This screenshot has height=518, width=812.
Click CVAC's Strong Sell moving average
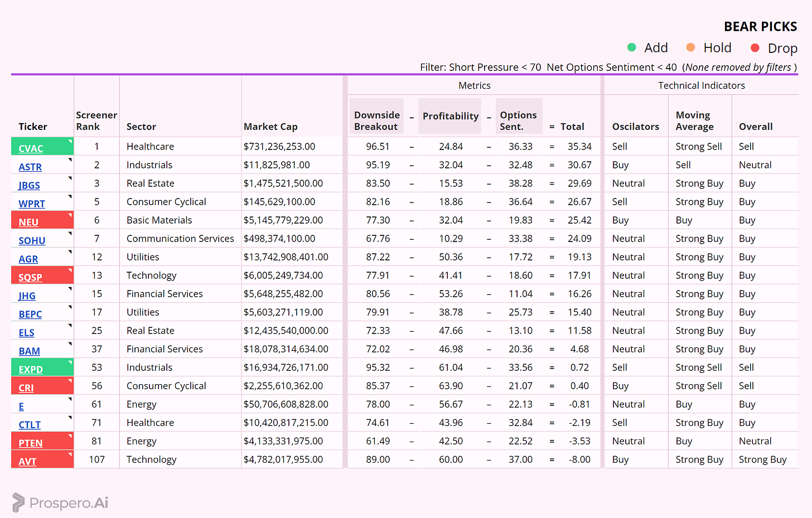[x=699, y=147]
